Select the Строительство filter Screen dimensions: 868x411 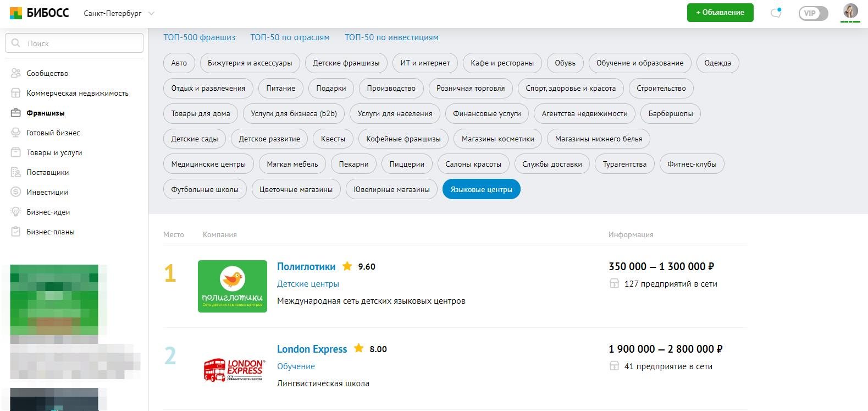coord(661,88)
